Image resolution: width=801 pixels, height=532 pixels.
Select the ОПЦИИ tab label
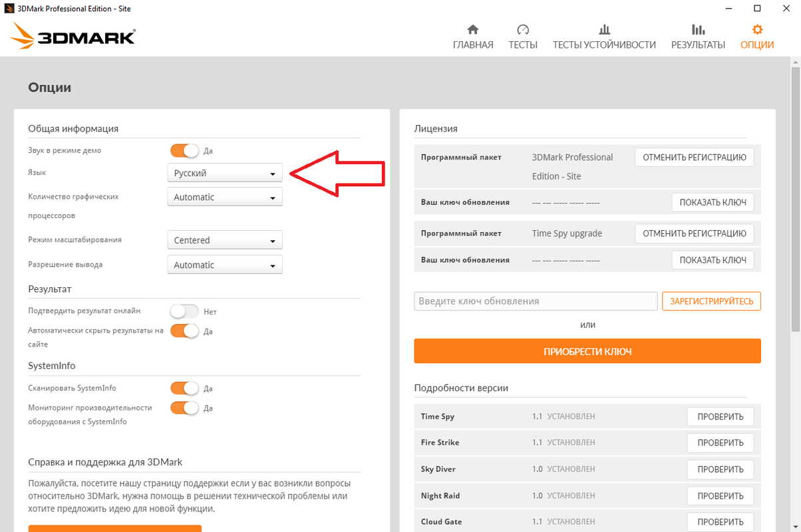757,45
